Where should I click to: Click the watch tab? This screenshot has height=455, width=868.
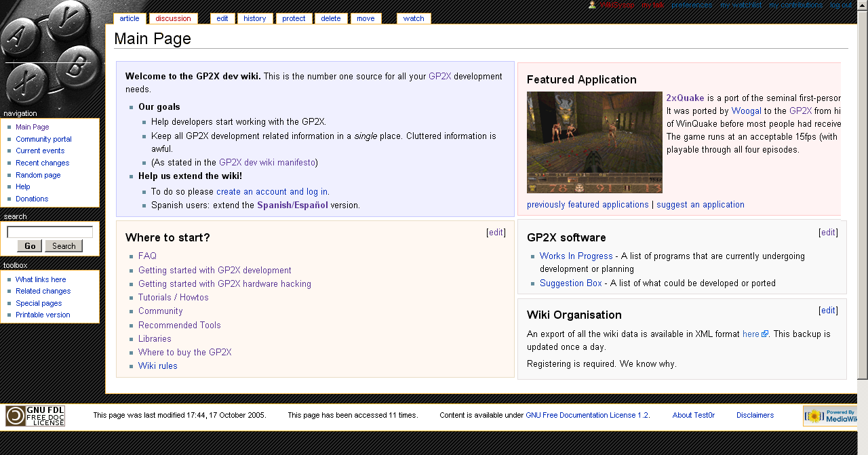(413, 18)
